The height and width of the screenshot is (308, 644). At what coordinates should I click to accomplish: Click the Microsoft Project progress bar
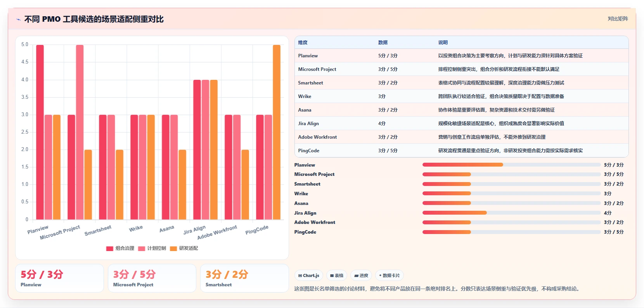511,174
